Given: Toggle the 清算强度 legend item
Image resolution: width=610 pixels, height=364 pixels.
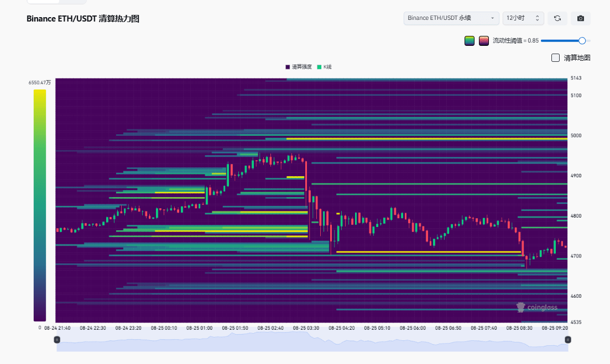Looking at the screenshot, I should pyautogui.click(x=299, y=67).
